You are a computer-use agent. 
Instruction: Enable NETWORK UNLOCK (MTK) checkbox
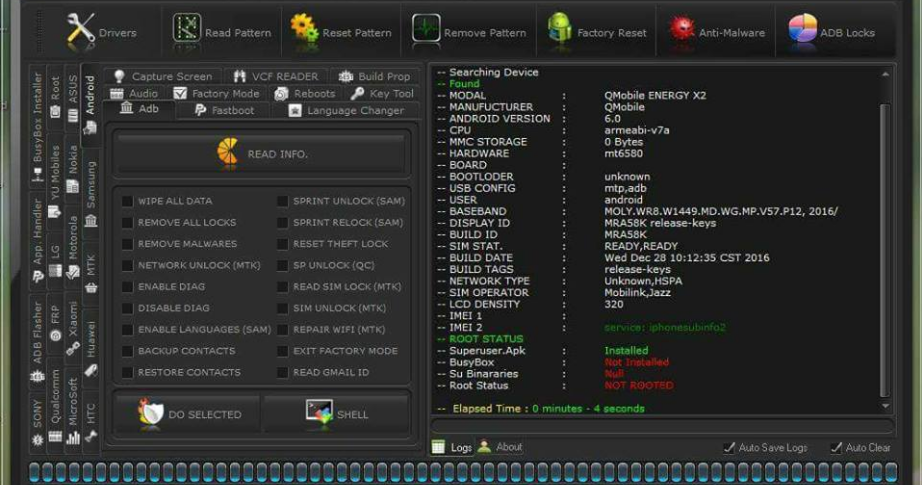[x=128, y=265]
